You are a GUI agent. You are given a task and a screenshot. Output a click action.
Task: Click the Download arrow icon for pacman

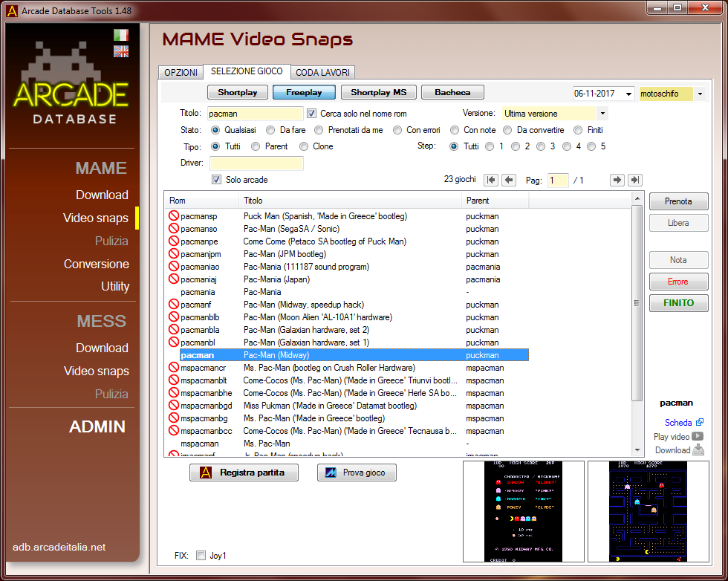(x=698, y=449)
